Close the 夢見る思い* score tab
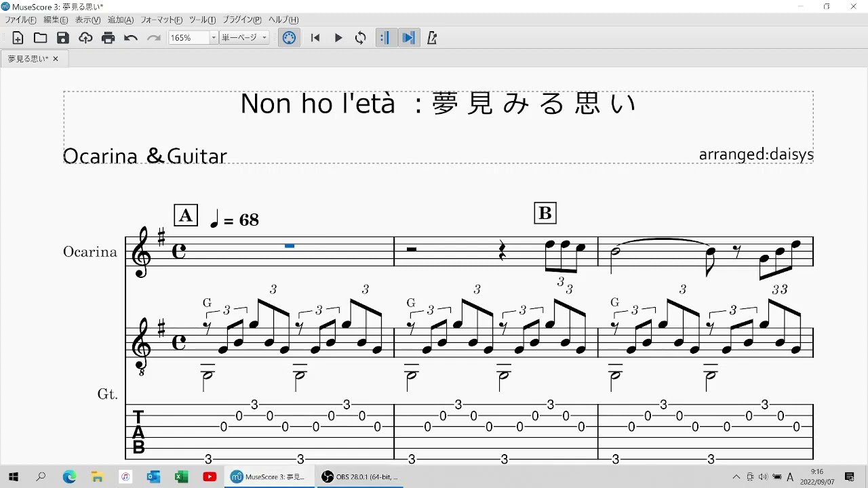 click(x=56, y=59)
